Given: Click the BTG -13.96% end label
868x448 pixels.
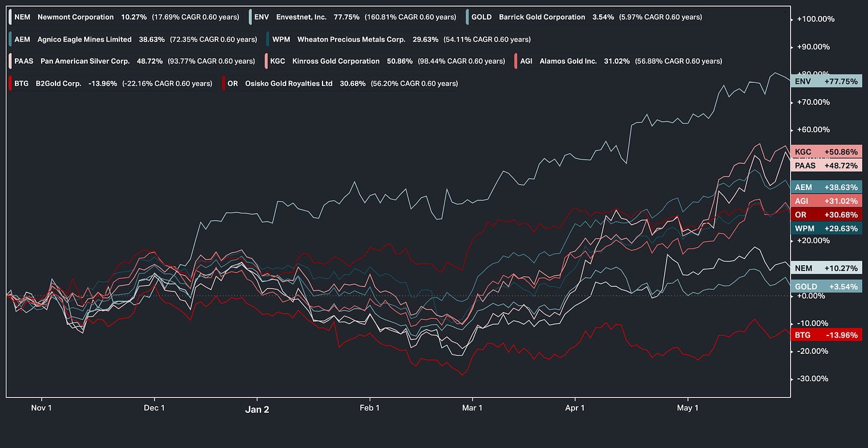Looking at the screenshot, I should (826, 335).
